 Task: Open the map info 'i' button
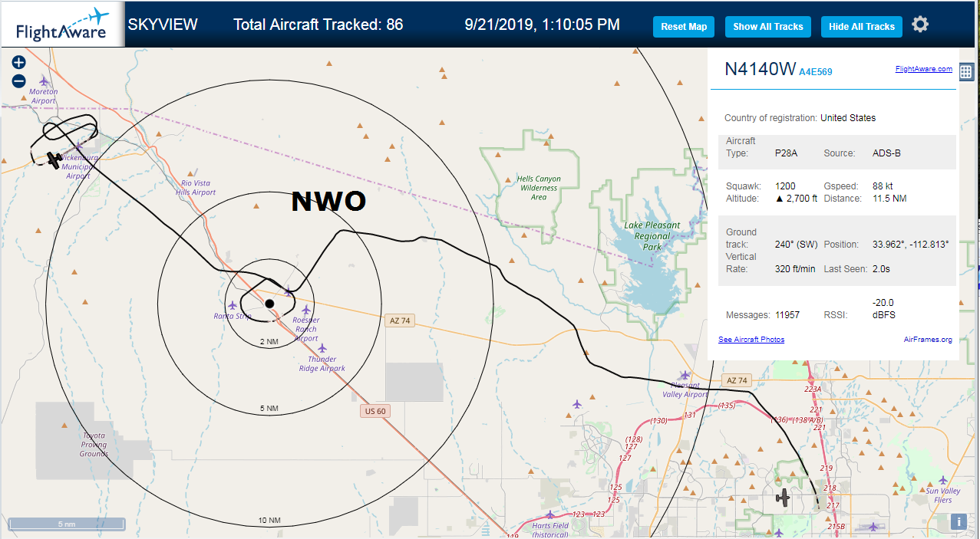point(958,522)
